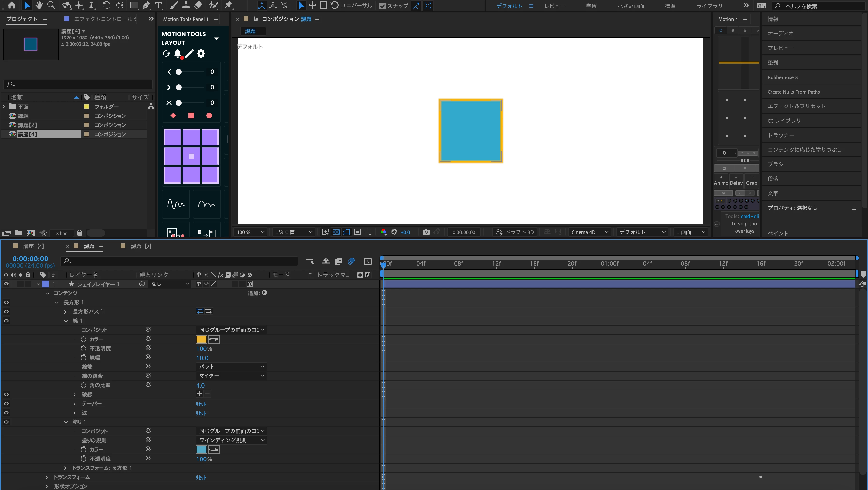This screenshot has height=490, width=868.
Task: Click the Puppet Pin tool
Action: (228, 5)
